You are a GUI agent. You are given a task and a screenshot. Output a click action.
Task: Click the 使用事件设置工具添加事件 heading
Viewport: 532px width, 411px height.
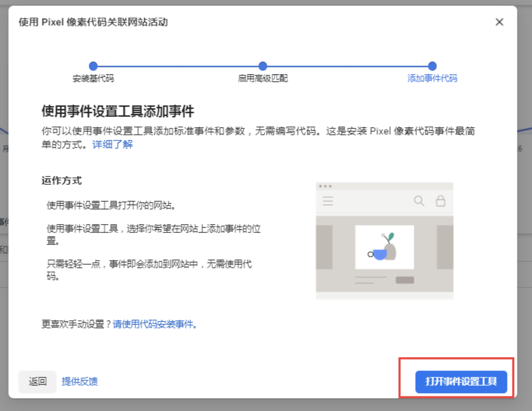click(118, 111)
